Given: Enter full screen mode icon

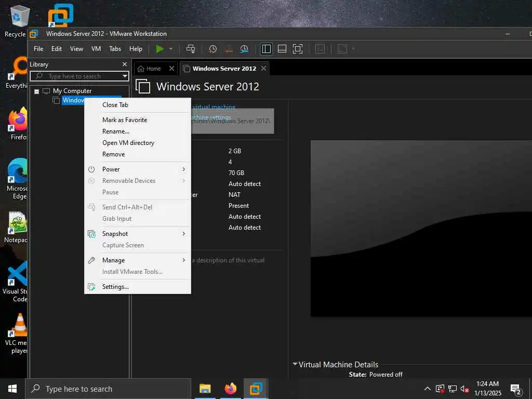Looking at the screenshot, I should point(298,49).
